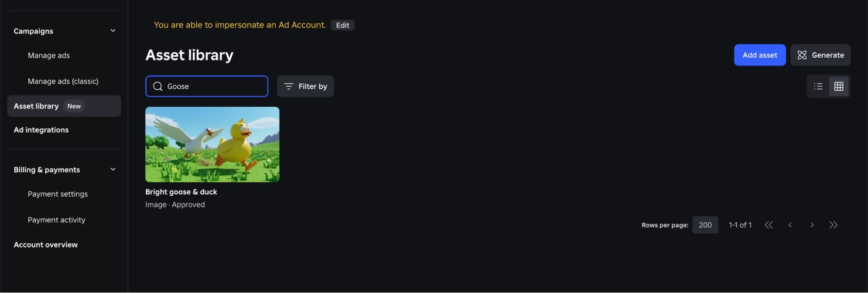Image resolution: width=868 pixels, height=293 pixels.
Task: Switch to list view layout
Action: click(x=818, y=86)
